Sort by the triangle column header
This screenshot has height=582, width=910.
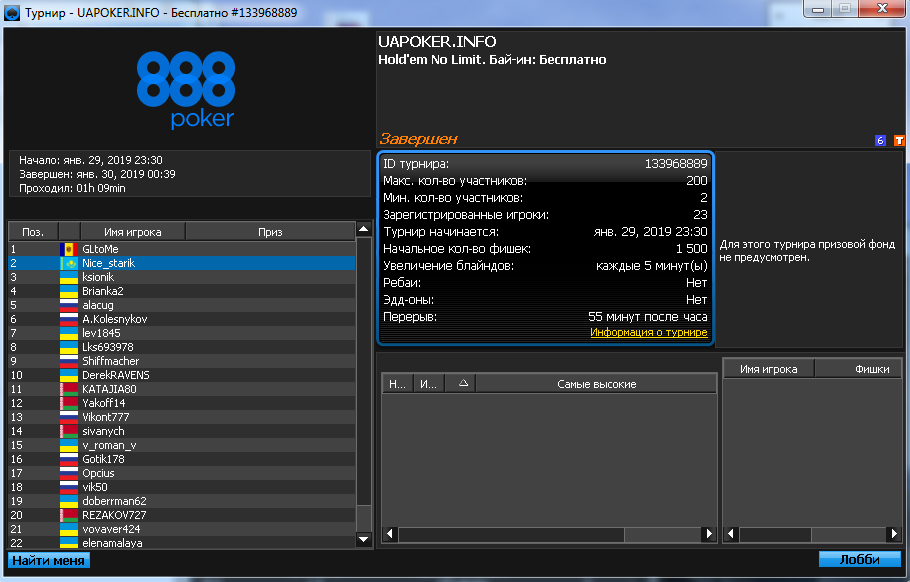pyautogui.click(x=461, y=384)
